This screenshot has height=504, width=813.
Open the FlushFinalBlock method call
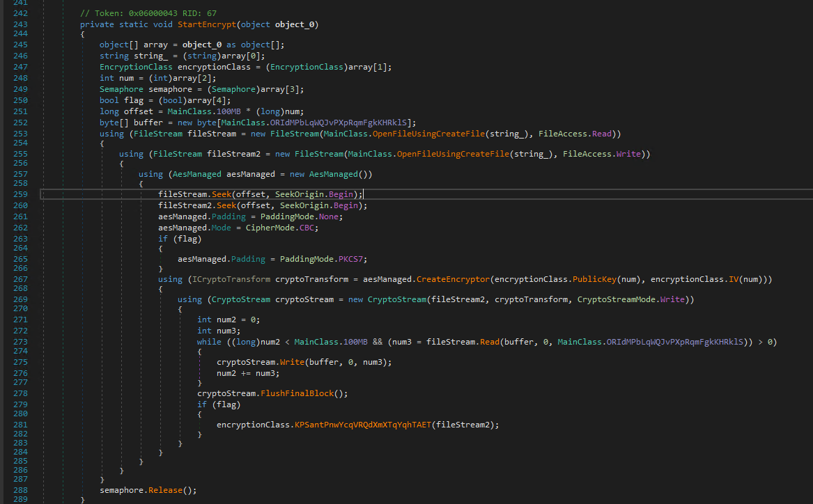pos(297,394)
